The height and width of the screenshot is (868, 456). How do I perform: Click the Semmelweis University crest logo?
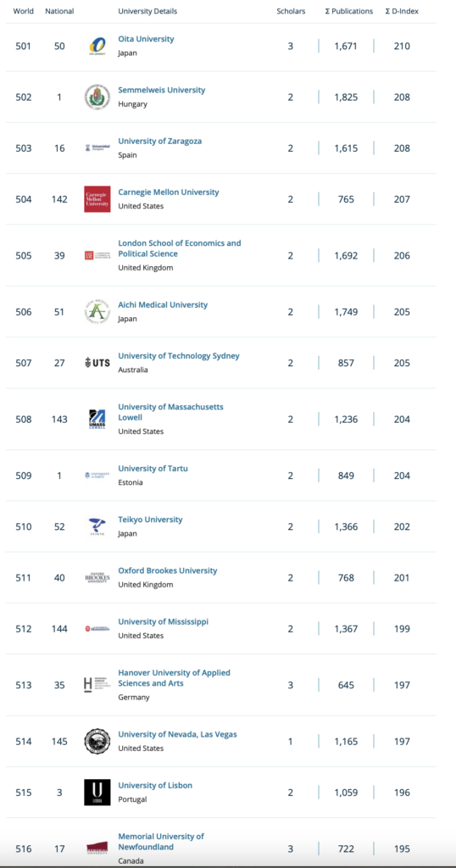97,97
